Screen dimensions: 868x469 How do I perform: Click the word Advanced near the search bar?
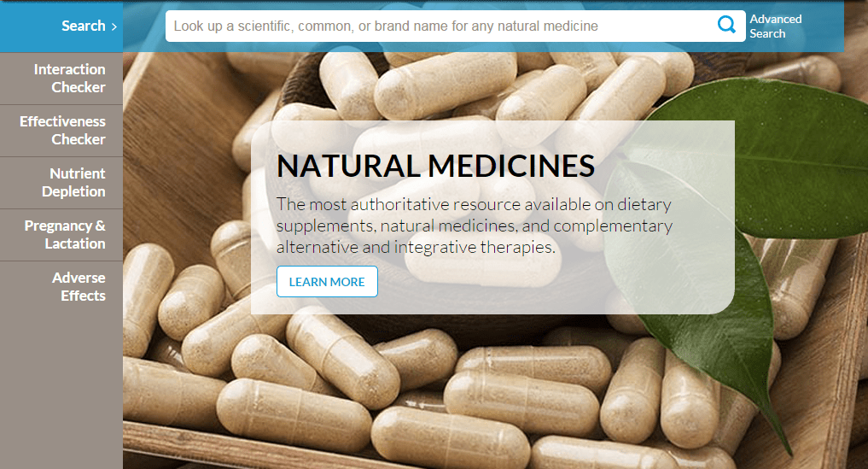pyautogui.click(x=776, y=19)
